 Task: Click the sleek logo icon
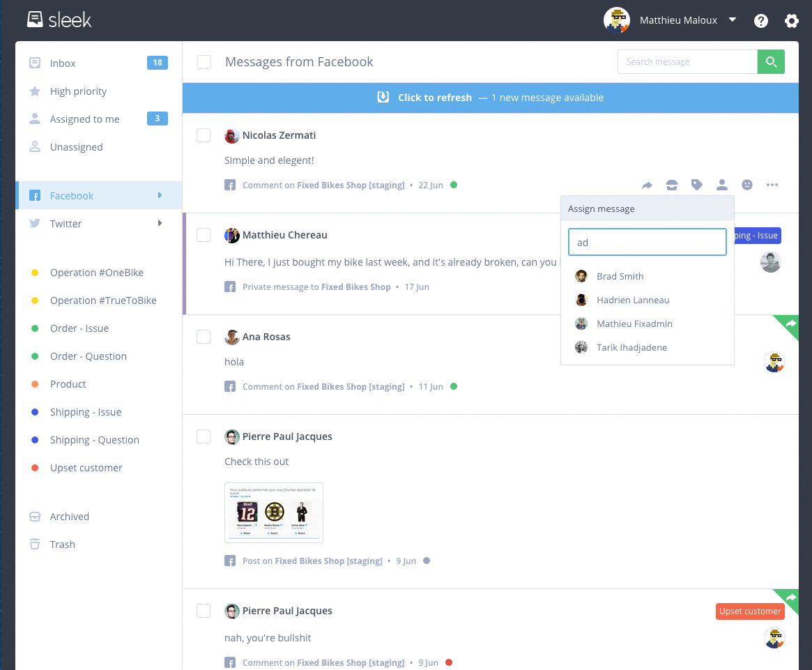click(35, 19)
